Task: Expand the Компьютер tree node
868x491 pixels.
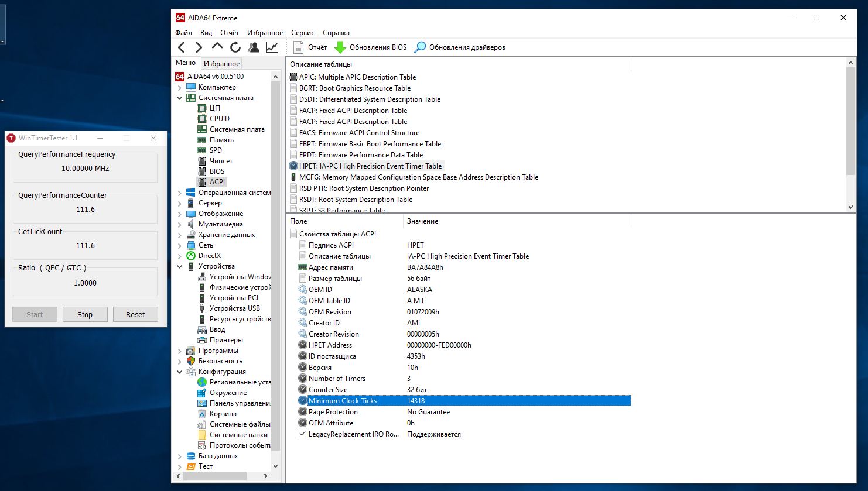Action: pyautogui.click(x=180, y=87)
